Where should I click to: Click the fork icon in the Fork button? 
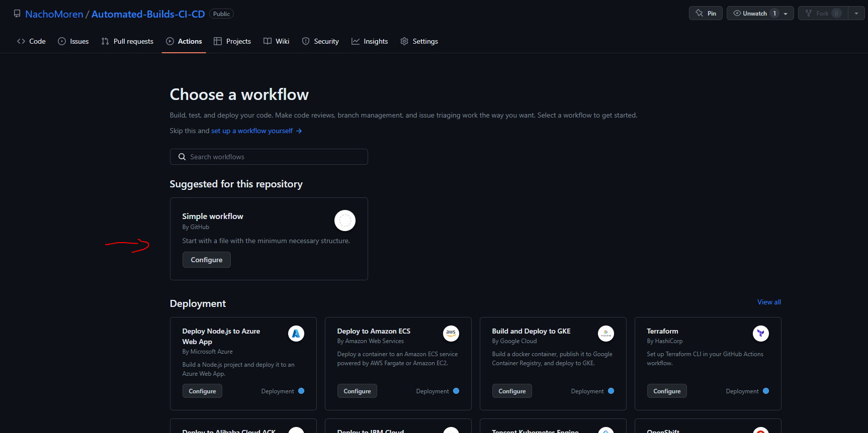[x=809, y=14]
